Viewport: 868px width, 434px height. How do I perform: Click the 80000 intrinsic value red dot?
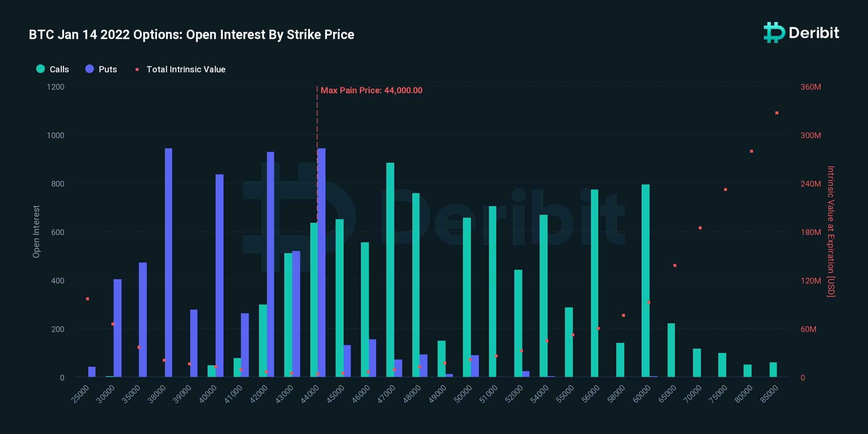point(752,151)
